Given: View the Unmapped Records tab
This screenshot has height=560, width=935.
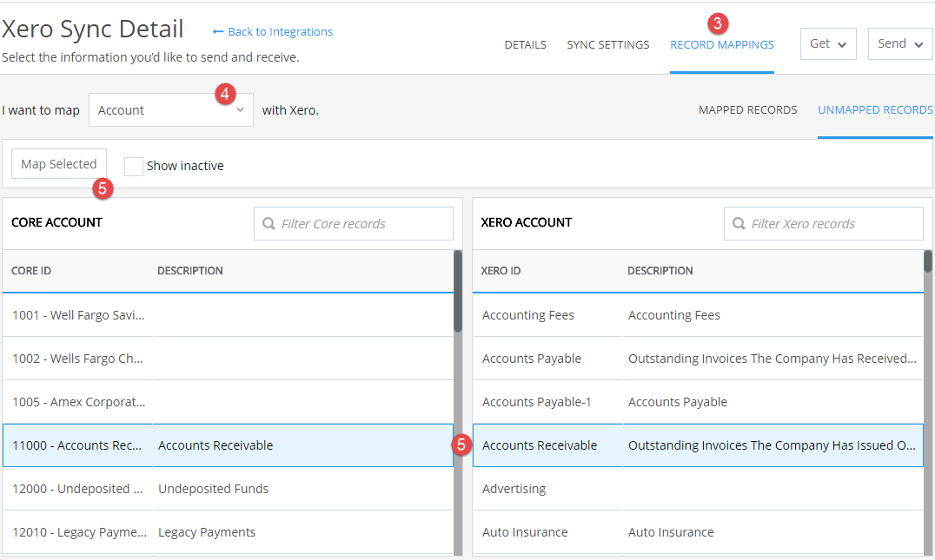Looking at the screenshot, I should (x=875, y=110).
